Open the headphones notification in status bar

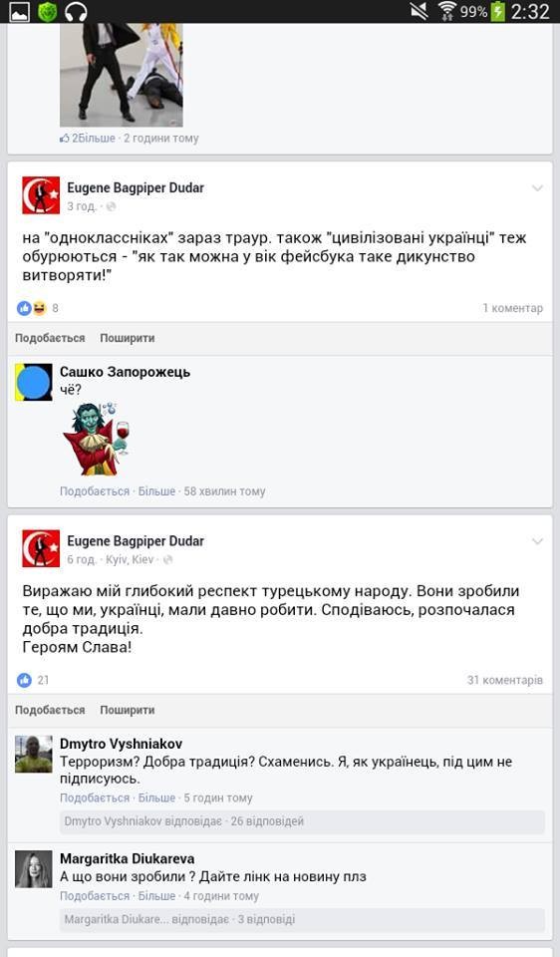[x=77, y=11]
